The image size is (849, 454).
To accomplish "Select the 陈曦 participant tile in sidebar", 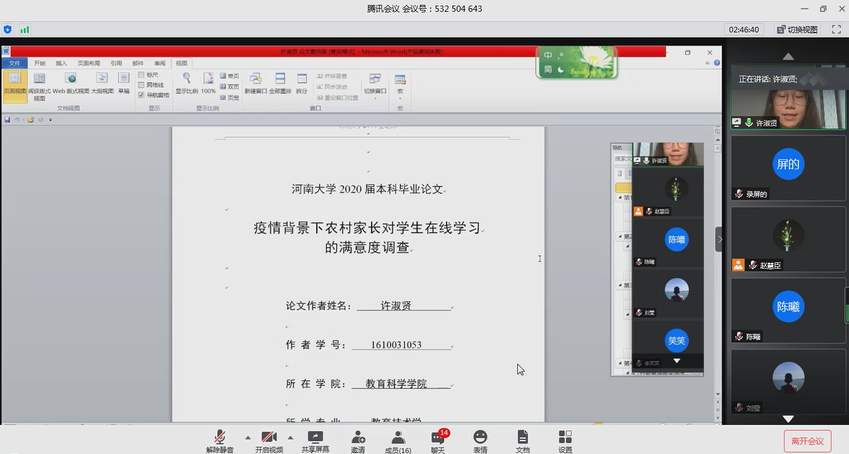I will click(788, 310).
